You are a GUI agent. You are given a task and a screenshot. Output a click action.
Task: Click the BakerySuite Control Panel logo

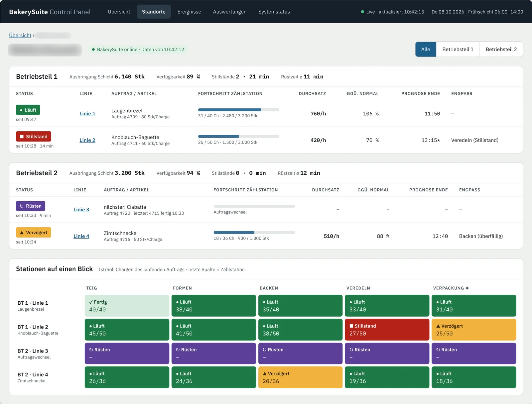click(50, 12)
